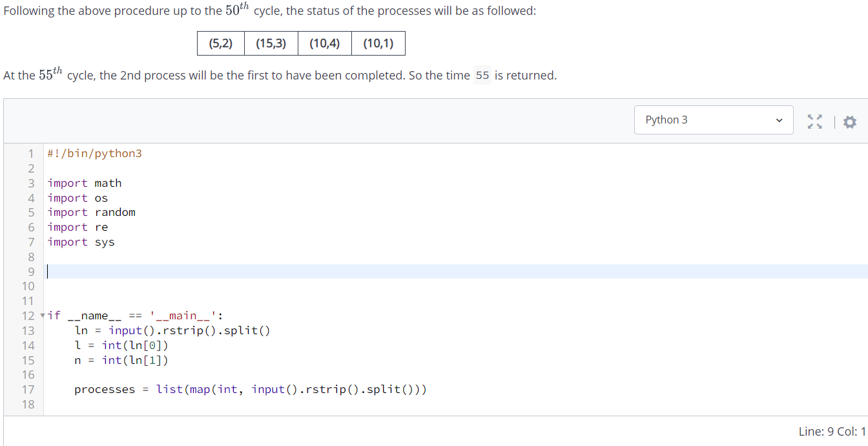
Task: Click line number 17 in gutter
Action: coord(28,389)
